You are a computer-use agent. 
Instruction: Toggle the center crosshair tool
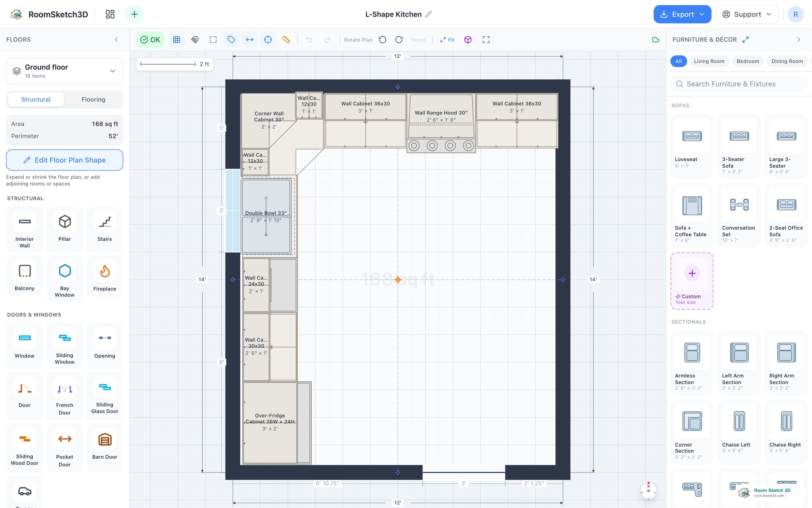[268, 40]
